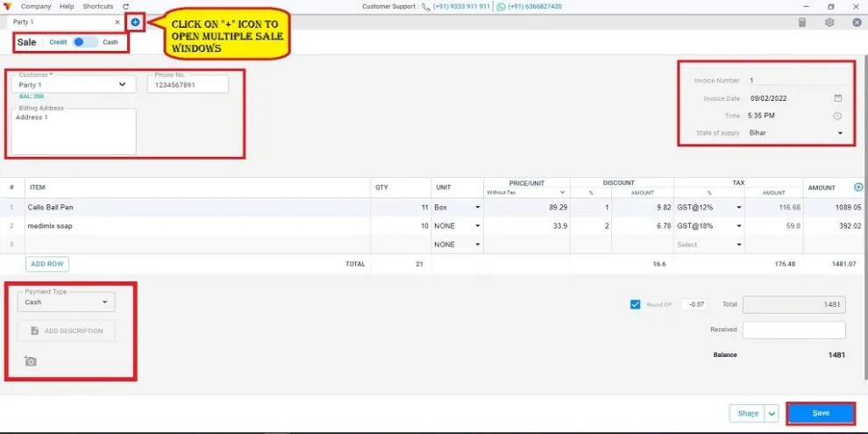868x434 pixels.
Task: Click the Invoice Number field
Action: (x=795, y=81)
